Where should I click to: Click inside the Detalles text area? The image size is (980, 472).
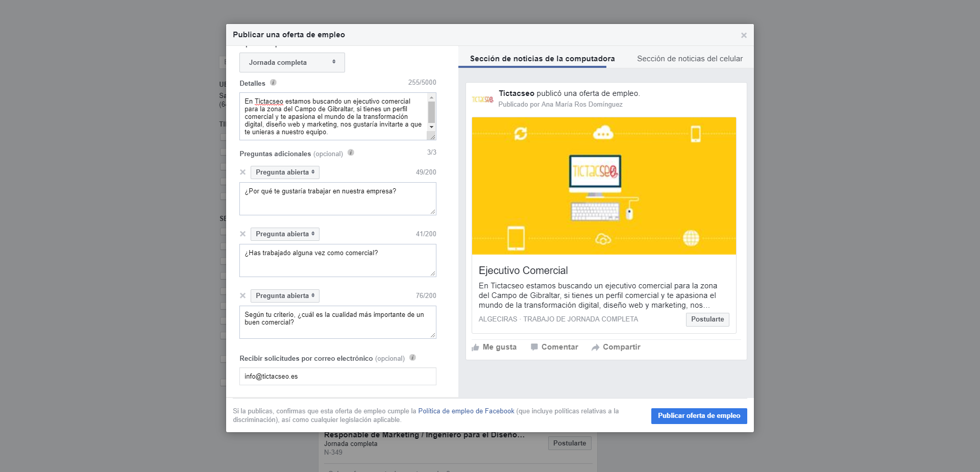333,116
